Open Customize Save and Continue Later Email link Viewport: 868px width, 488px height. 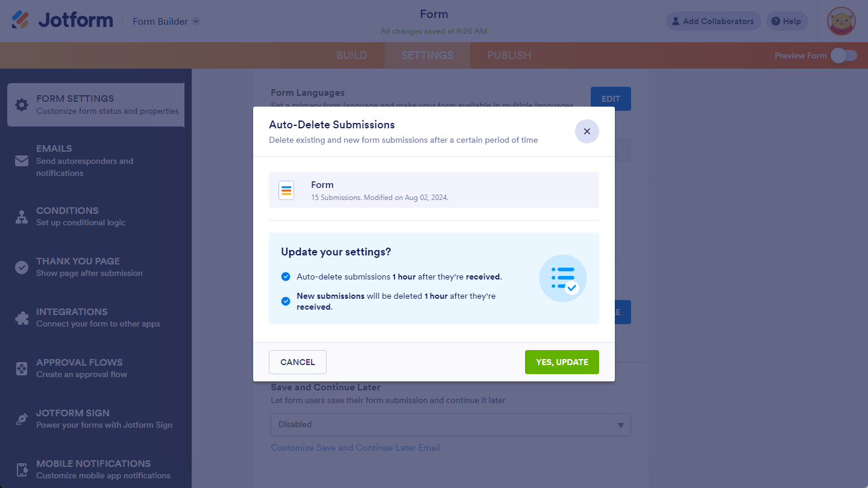[x=356, y=448]
